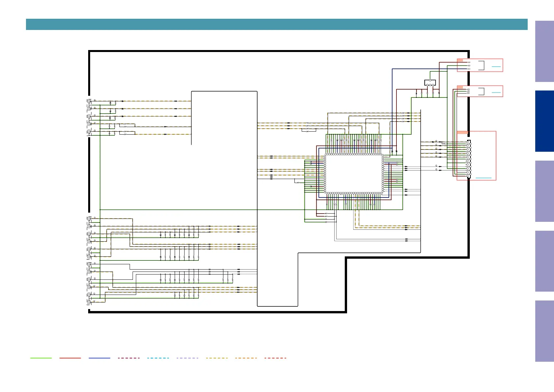
Task: Click the topmost jack connector on left edge
Action: [89, 101]
